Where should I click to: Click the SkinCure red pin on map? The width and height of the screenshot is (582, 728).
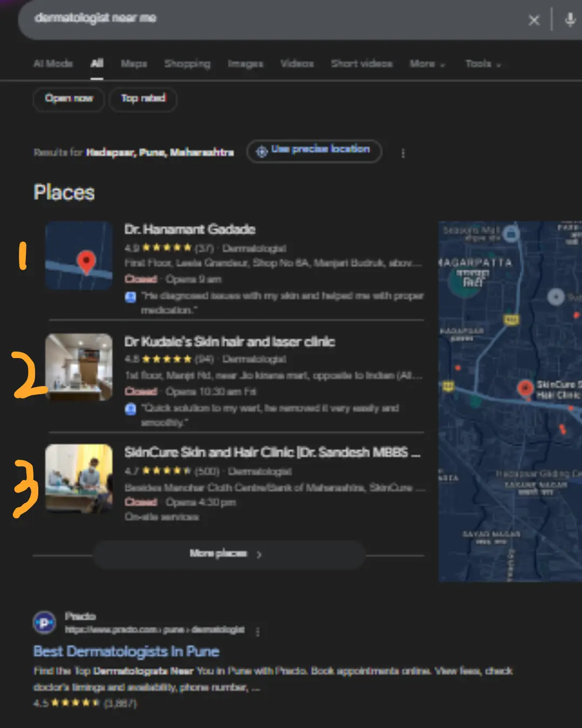525,387
